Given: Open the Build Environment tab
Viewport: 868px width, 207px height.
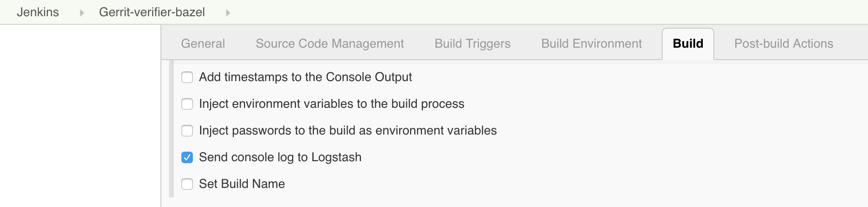Looking at the screenshot, I should click(x=591, y=43).
